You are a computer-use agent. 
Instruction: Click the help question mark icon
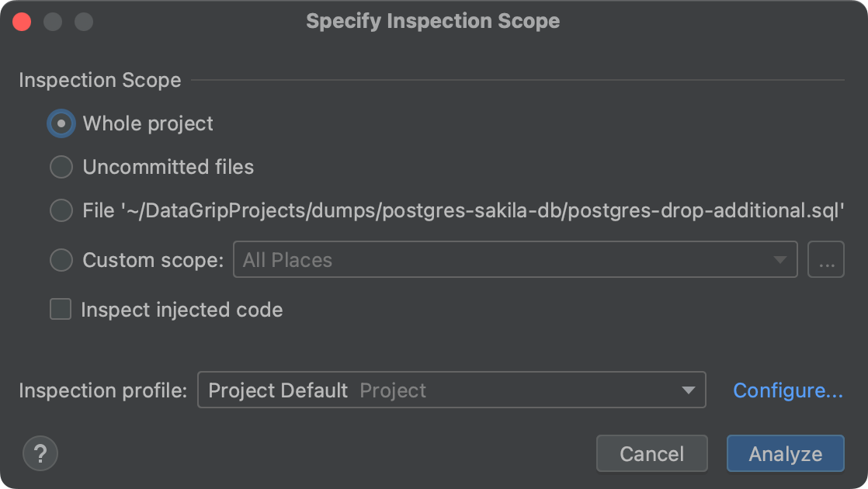[40, 453]
